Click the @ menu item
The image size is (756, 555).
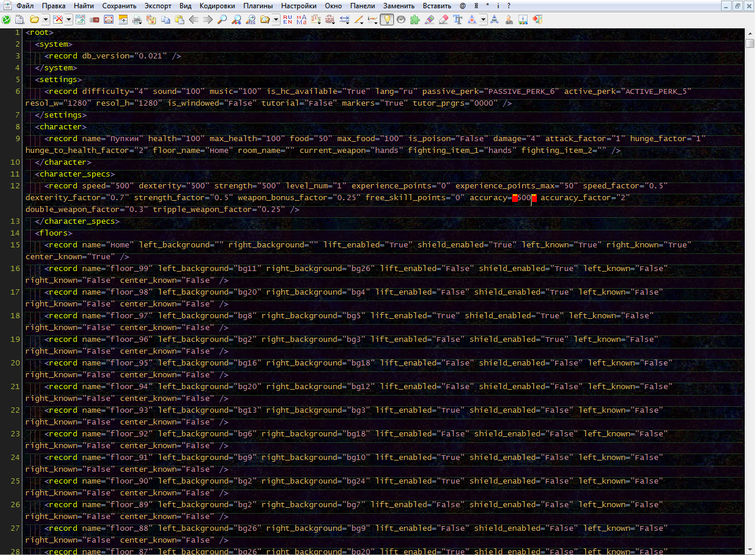point(463,6)
